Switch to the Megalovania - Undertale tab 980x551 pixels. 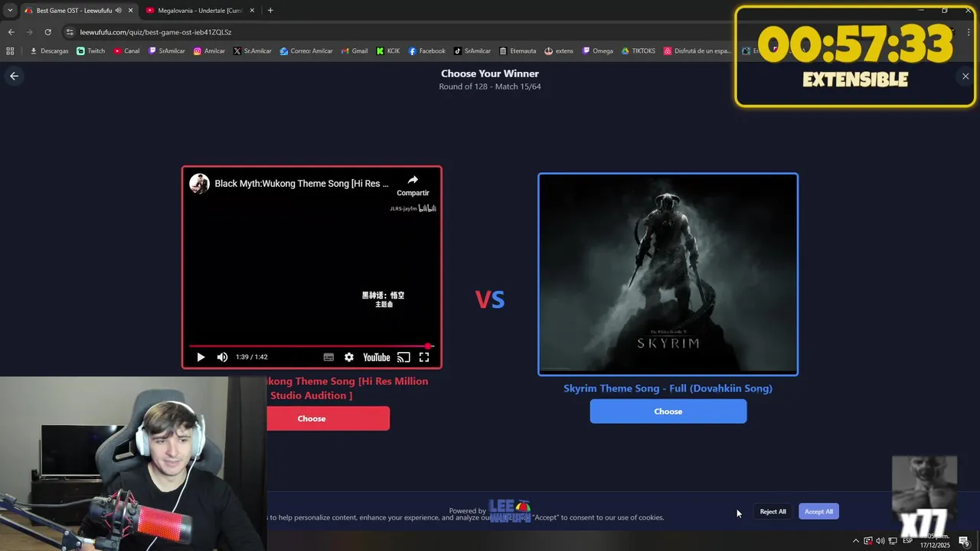point(199,11)
